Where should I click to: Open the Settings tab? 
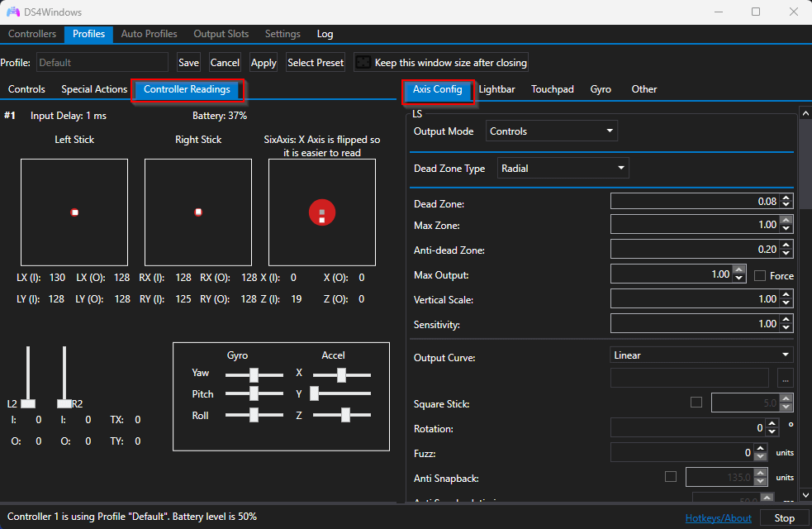pyautogui.click(x=283, y=34)
